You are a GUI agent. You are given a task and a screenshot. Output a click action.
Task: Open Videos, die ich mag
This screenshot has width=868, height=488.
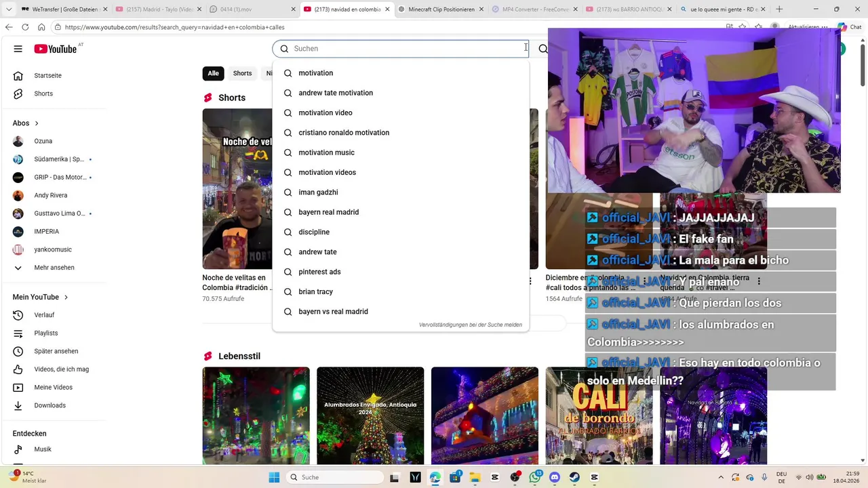point(61,369)
